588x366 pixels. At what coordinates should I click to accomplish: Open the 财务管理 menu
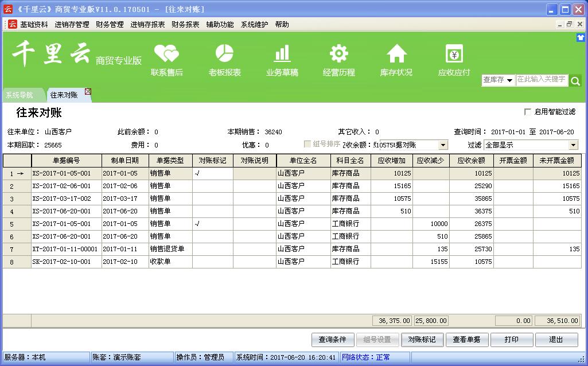pyautogui.click(x=110, y=25)
